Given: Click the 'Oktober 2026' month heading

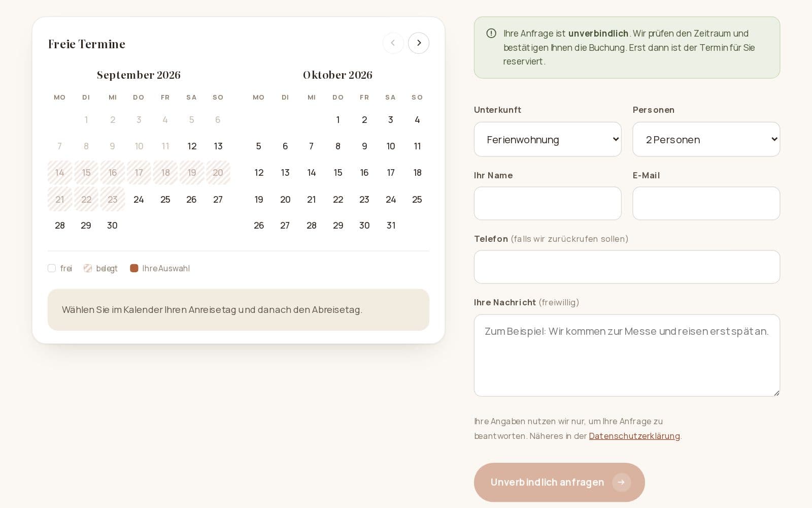Looking at the screenshot, I should pos(338,75).
